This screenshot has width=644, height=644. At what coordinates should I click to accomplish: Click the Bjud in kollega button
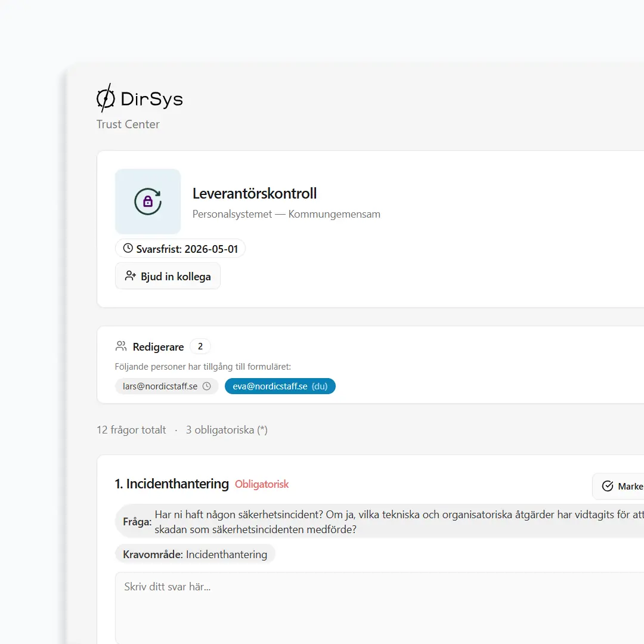point(168,277)
